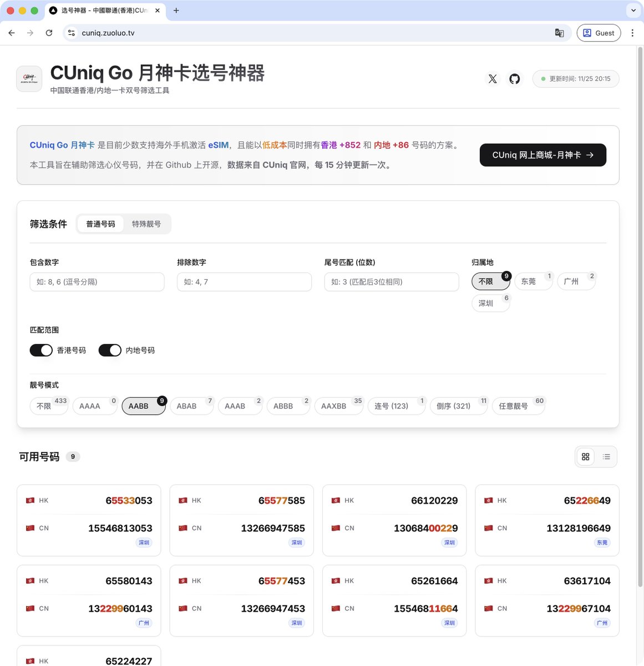Screen dimensions: 644x666
Task: Select the 东莞 region filter
Action: tap(530, 281)
